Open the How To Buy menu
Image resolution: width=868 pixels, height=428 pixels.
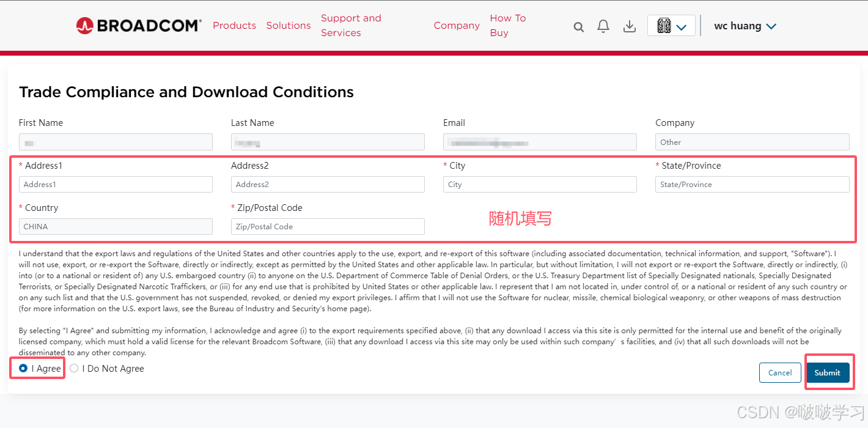click(x=508, y=26)
